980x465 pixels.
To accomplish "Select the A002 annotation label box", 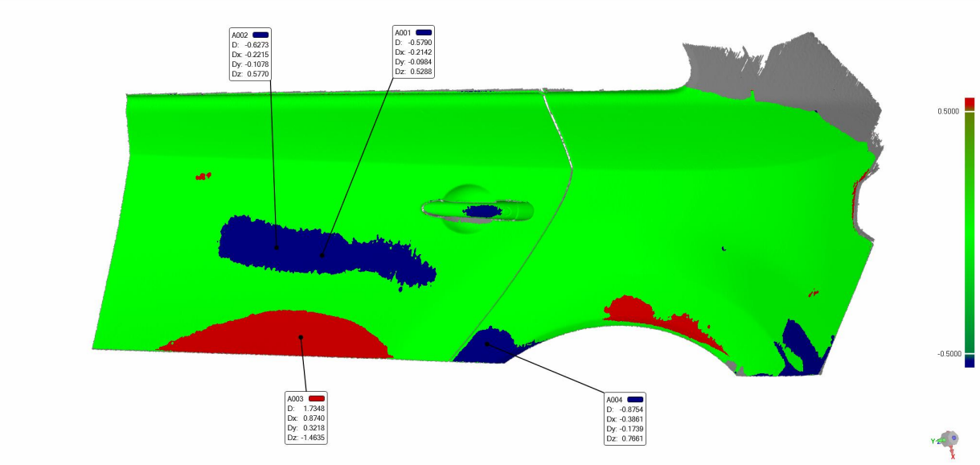I will (x=250, y=54).
